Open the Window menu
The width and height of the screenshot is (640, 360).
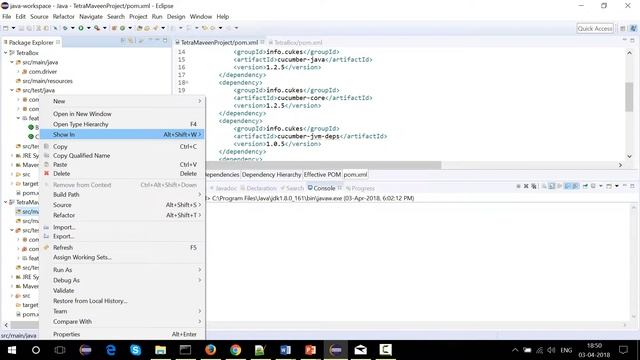click(201, 17)
